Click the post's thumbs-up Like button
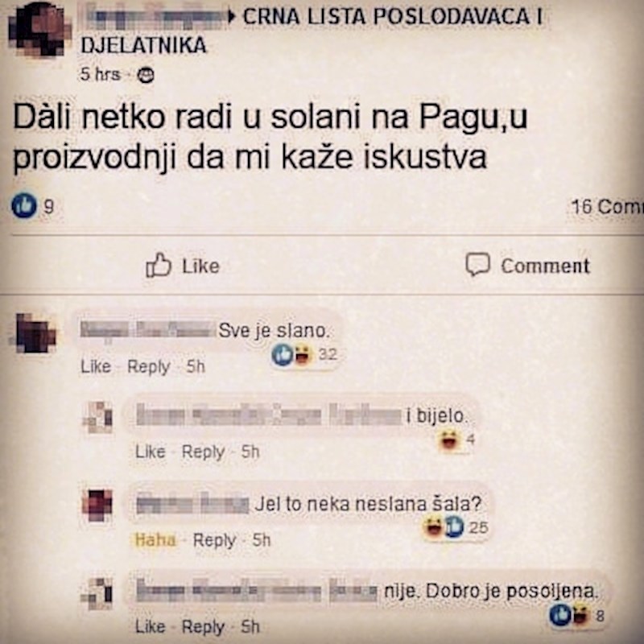 tap(183, 266)
